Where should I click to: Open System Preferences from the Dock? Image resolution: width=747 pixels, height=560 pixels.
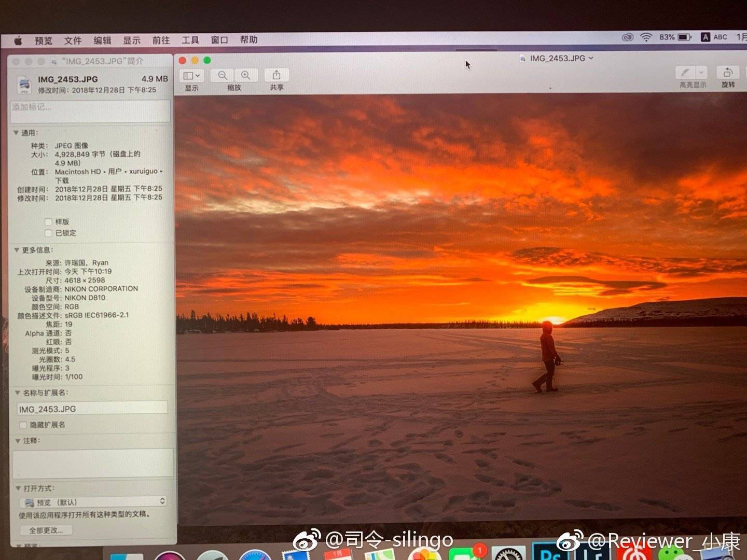(x=508, y=554)
